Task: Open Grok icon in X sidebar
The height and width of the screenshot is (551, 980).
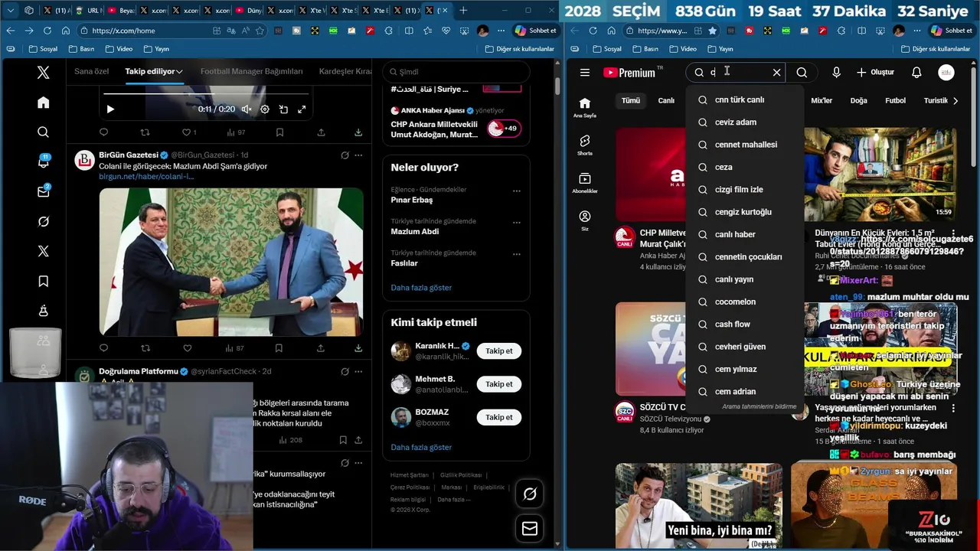Action: [43, 222]
